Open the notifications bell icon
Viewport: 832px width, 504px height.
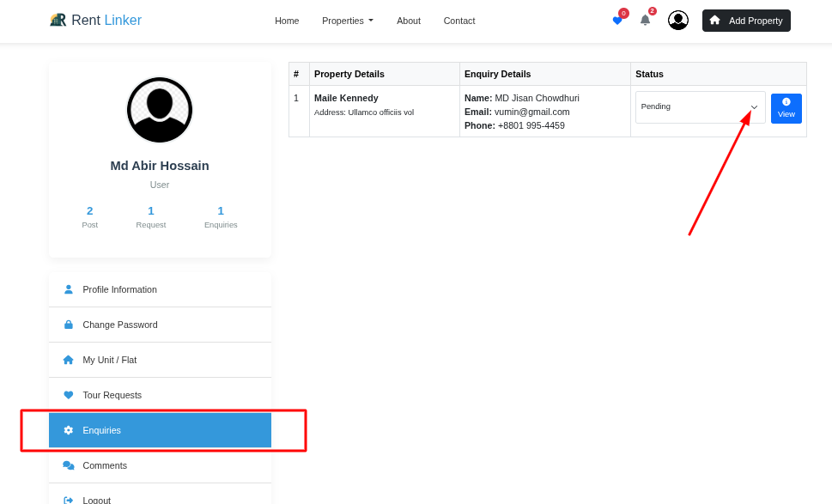[645, 20]
